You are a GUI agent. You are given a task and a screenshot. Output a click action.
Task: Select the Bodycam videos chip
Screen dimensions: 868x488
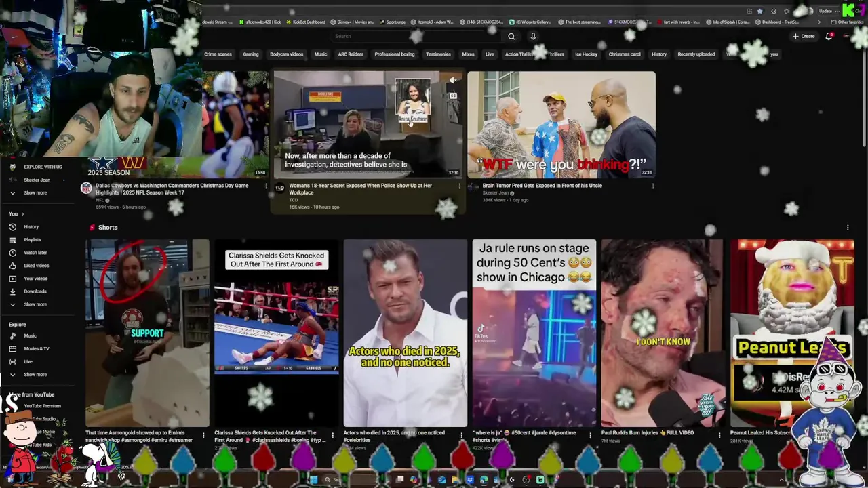(x=286, y=54)
